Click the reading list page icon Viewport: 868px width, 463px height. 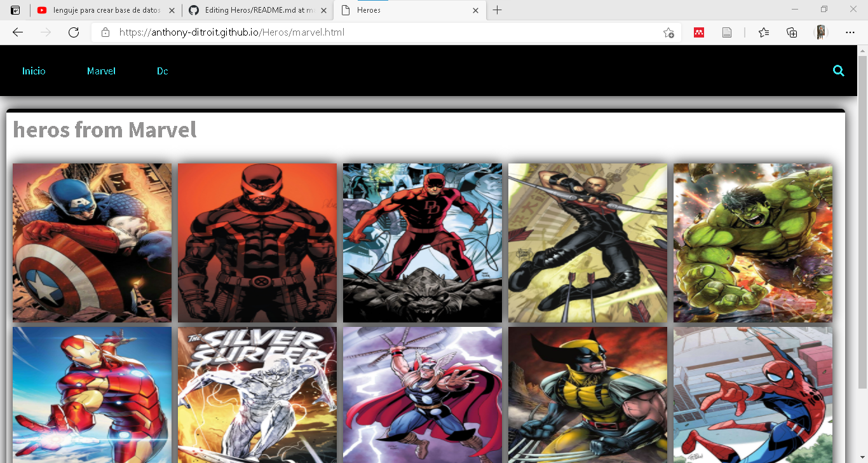click(x=727, y=32)
